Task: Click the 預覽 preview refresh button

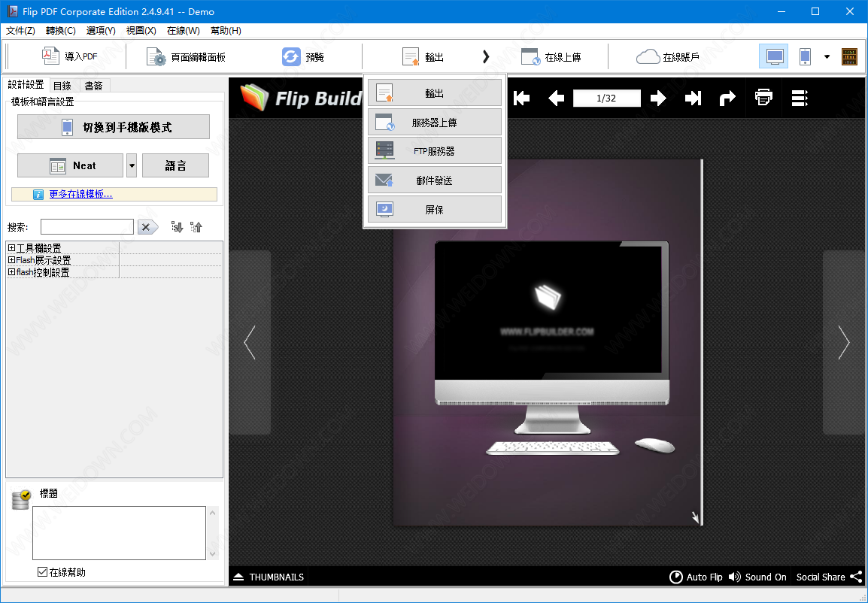Action: pos(303,56)
